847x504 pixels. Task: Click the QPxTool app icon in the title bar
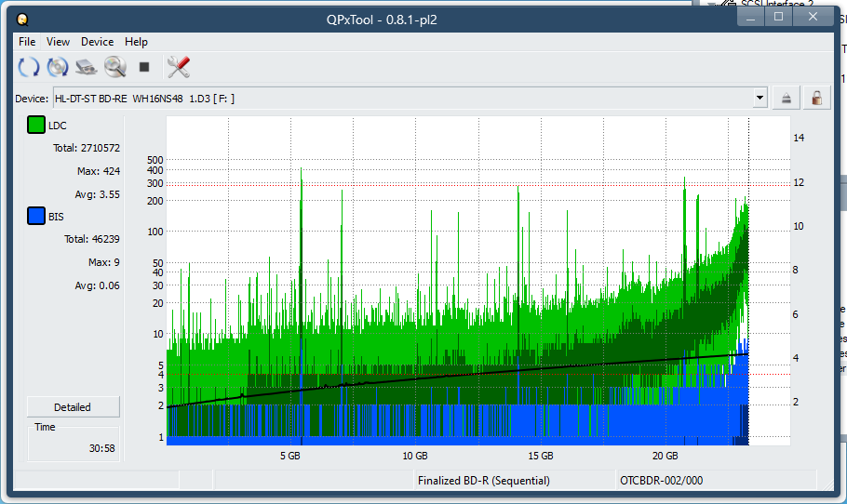(x=22, y=20)
